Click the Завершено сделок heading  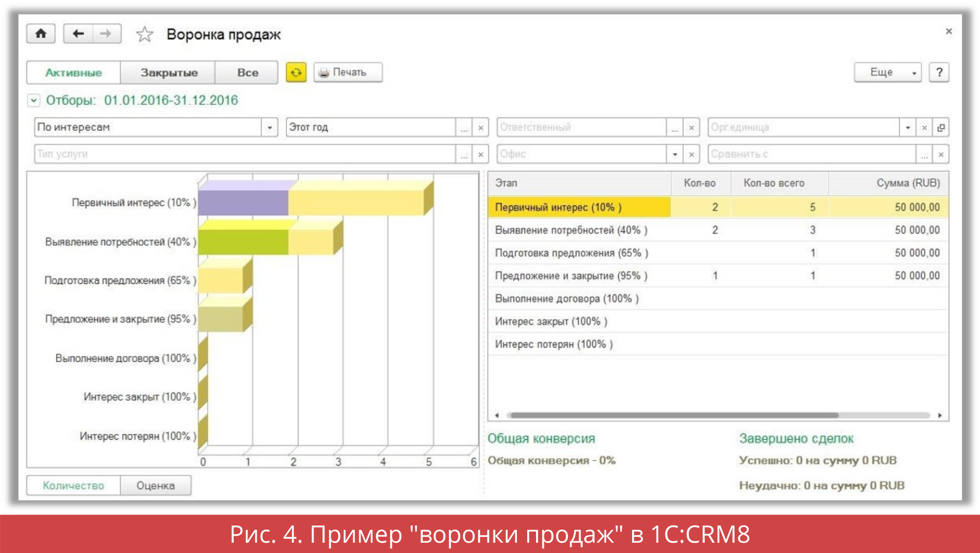[x=796, y=438]
